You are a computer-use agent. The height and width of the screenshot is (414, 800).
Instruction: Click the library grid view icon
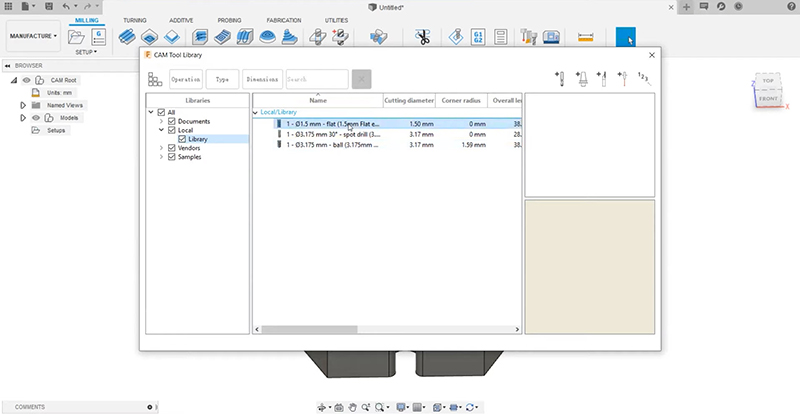(x=155, y=79)
